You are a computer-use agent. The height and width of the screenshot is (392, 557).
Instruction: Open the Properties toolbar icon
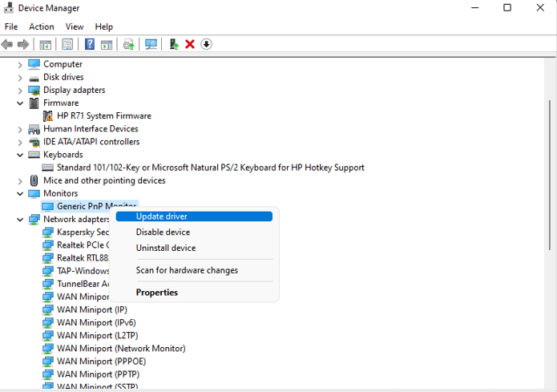click(x=67, y=44)
